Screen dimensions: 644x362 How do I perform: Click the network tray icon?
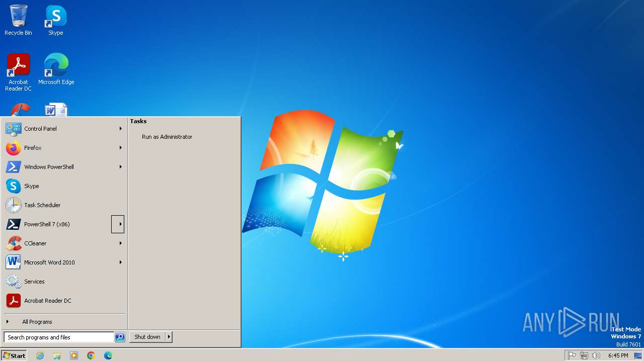pos(584,355)
